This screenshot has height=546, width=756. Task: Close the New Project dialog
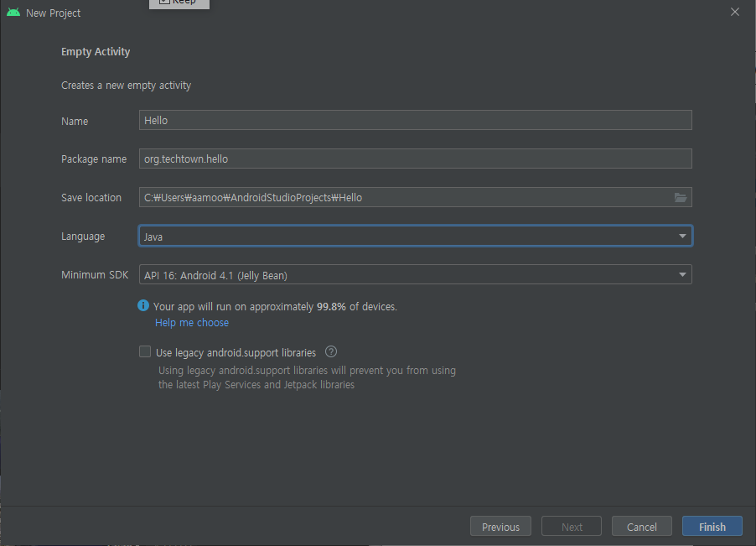[x=735, y=12]
